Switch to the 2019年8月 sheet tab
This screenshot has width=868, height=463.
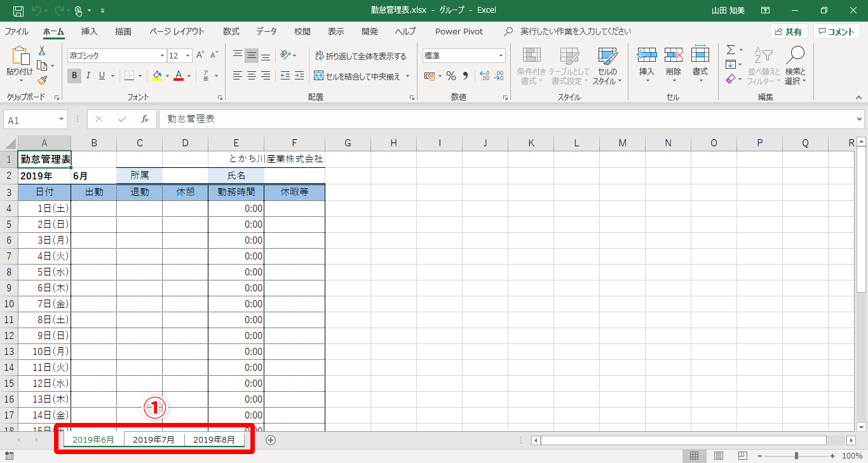pyautogui.click(x=214, y=439)
